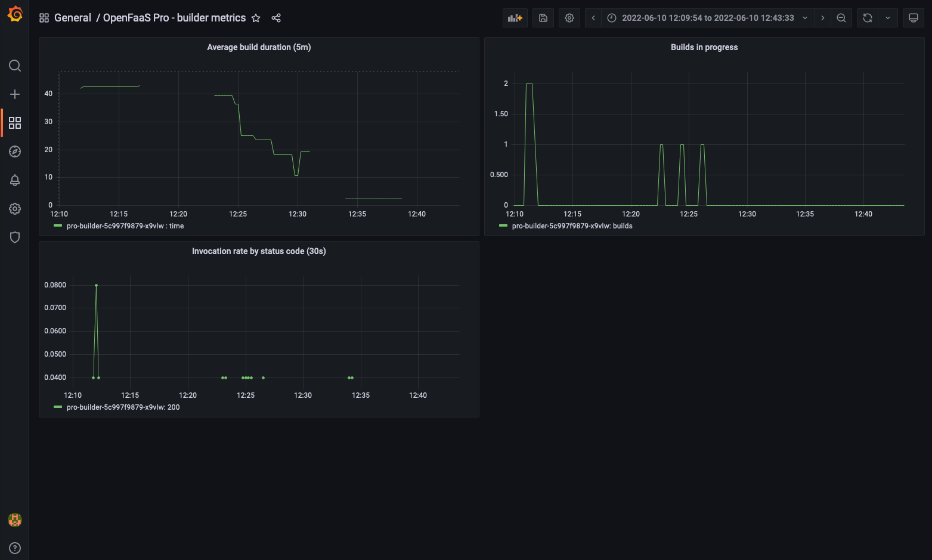Screen dimensions: 932x560
Task: Select the Explore compass icon
Action: [15, 151]
